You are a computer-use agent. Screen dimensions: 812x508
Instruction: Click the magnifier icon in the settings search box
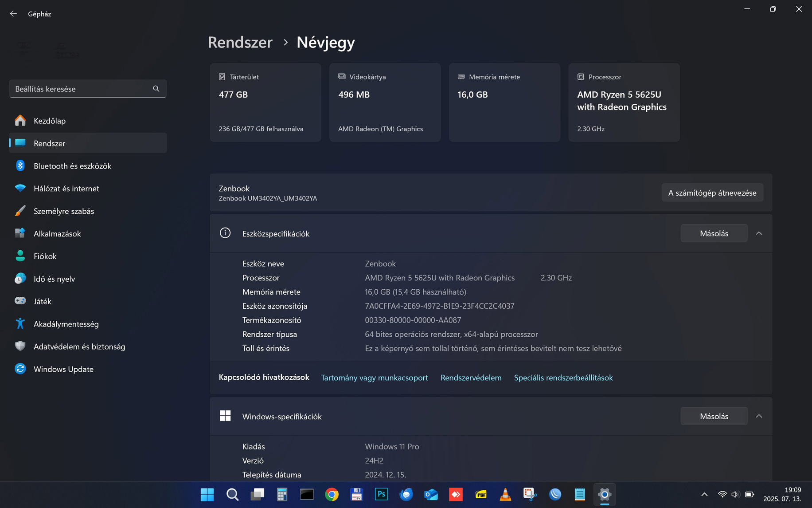(156, 89)
